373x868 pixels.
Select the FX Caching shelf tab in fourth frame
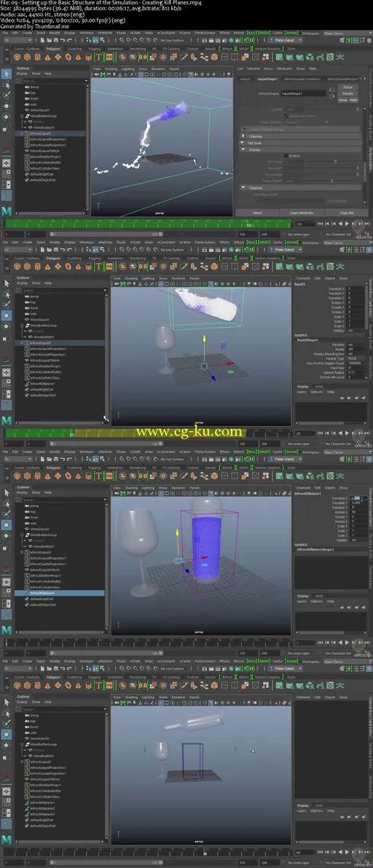(172, 676)
